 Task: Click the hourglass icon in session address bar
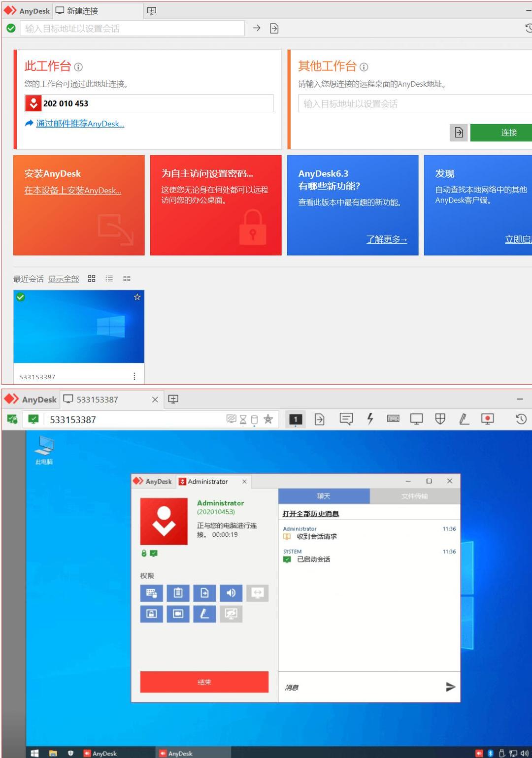[243, 420]
